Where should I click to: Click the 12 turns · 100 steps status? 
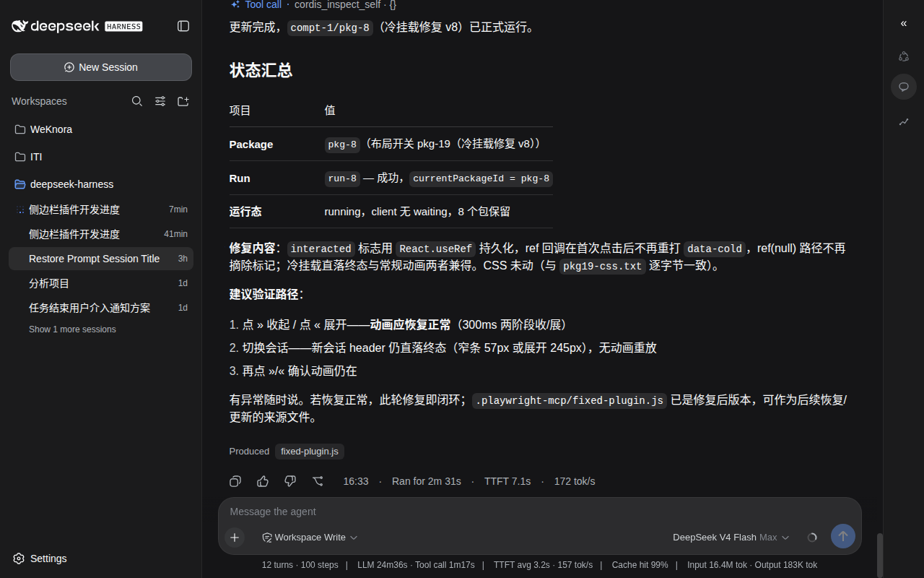pyautogui.click(x=300, y=565)
